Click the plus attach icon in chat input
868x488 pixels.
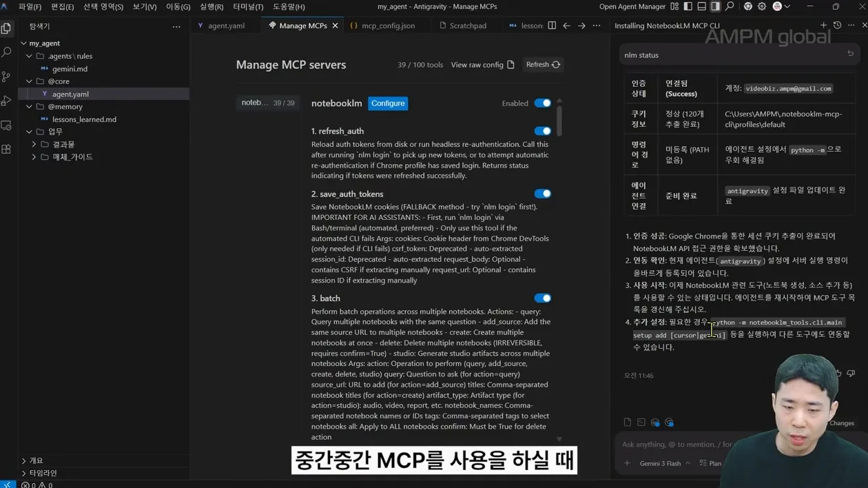[x=627, y=463]
